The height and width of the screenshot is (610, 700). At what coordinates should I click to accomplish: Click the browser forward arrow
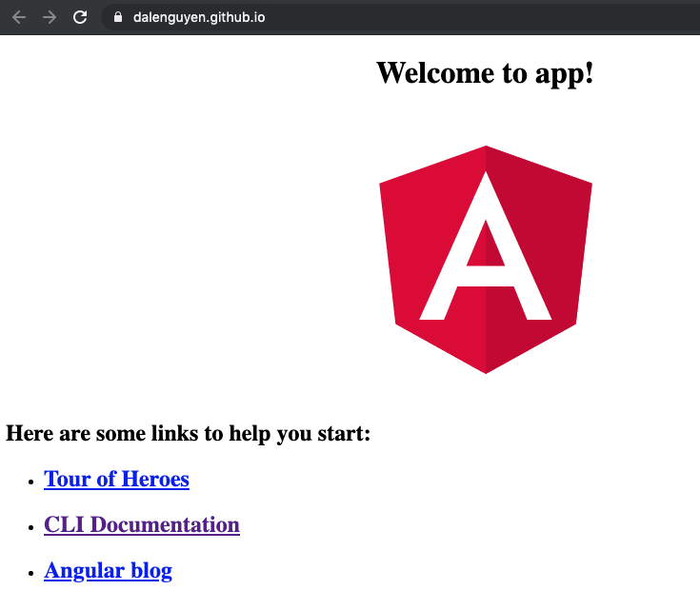(x=50, y=17)
